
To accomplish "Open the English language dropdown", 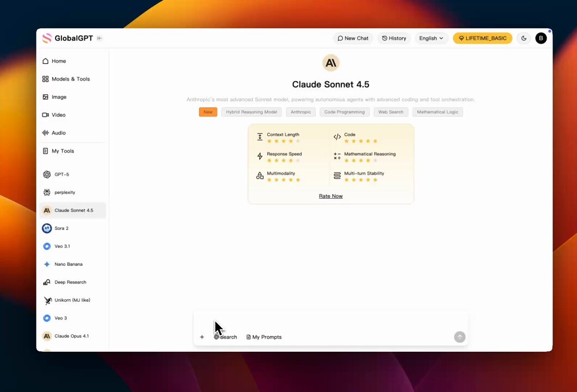I will pos(431,38).
